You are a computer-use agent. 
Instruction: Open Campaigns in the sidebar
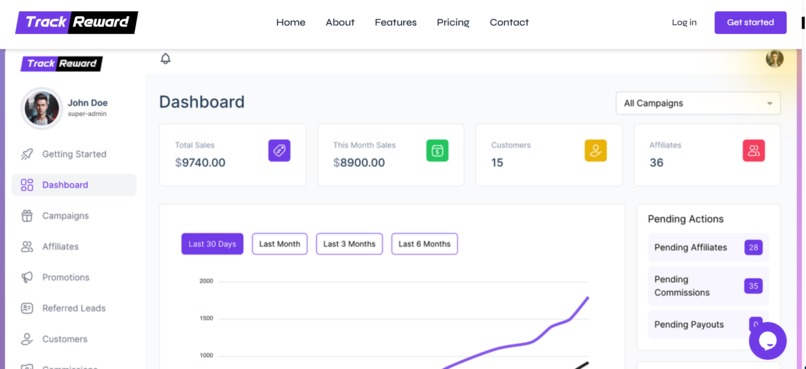[74, 216]
